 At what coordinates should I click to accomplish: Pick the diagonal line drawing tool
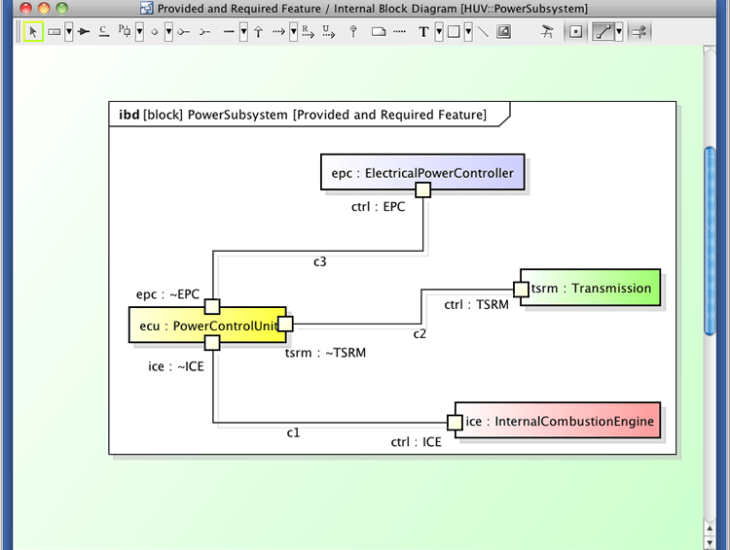click(x=482, y=32)
